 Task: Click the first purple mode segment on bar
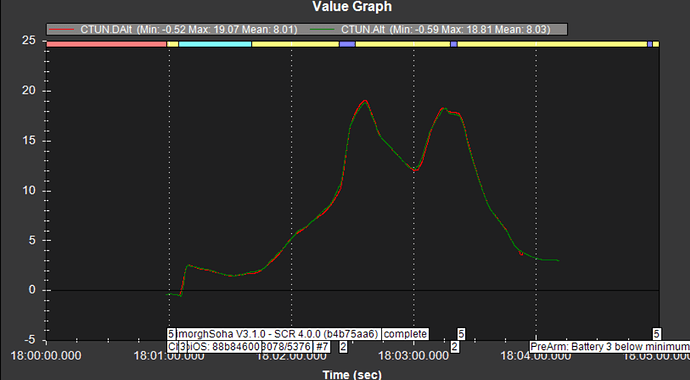pos(347,44)
